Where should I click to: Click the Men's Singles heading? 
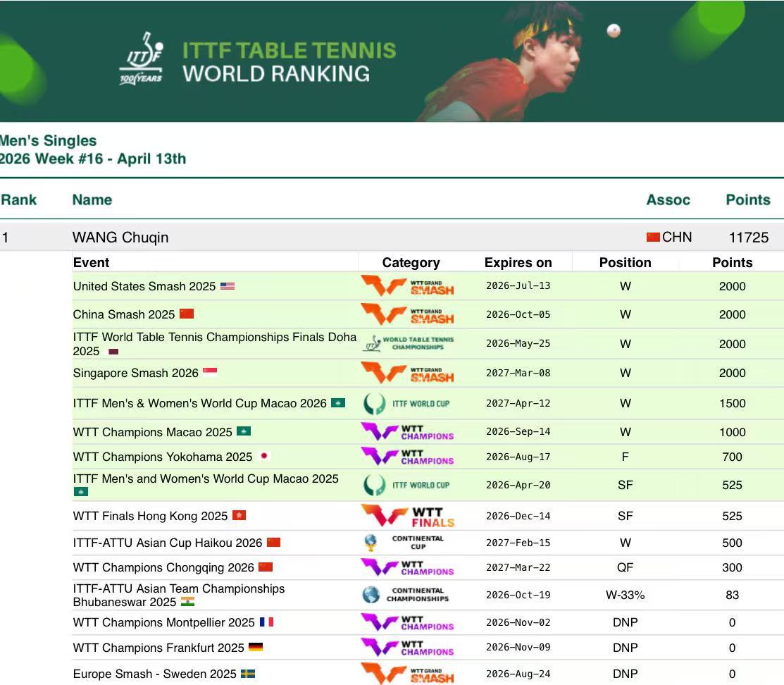pyautogui.click(x=49, y=141)
